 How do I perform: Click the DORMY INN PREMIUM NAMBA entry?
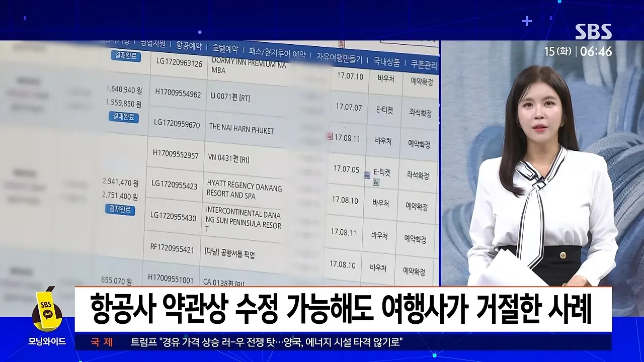tap(249, 66)
